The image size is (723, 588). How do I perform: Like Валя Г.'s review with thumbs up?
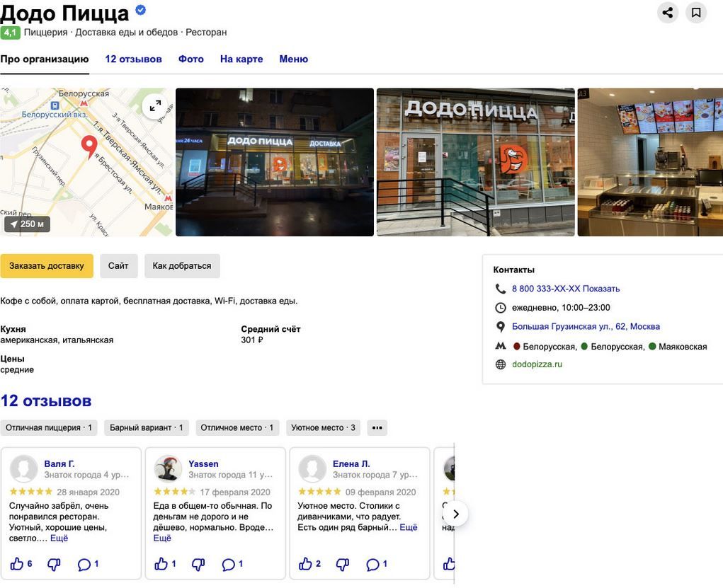(x=17, y=564)
